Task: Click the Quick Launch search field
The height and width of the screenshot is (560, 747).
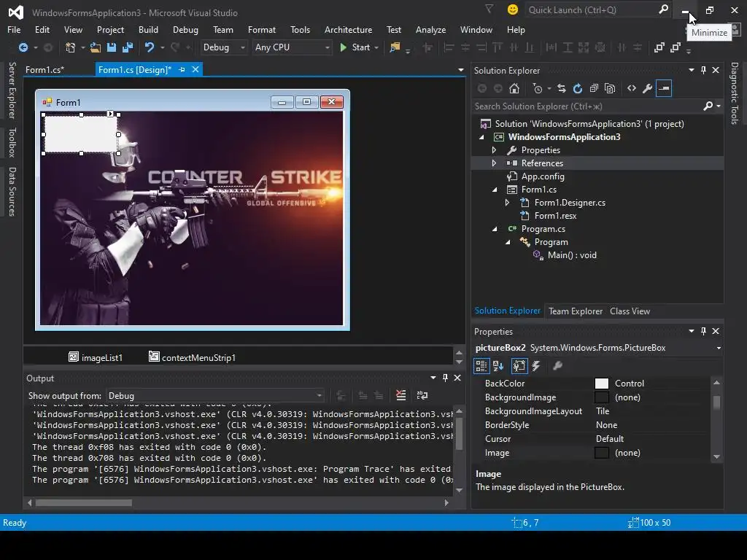Action: click(592, 10)
